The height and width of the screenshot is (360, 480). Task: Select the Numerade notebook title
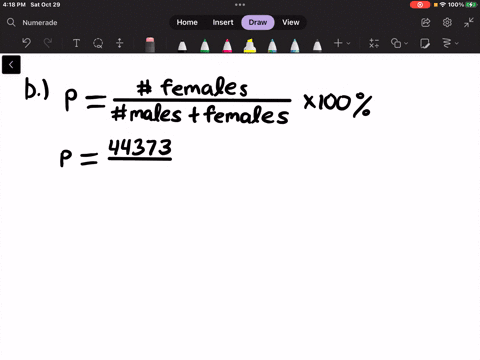(x=40, y=23)
